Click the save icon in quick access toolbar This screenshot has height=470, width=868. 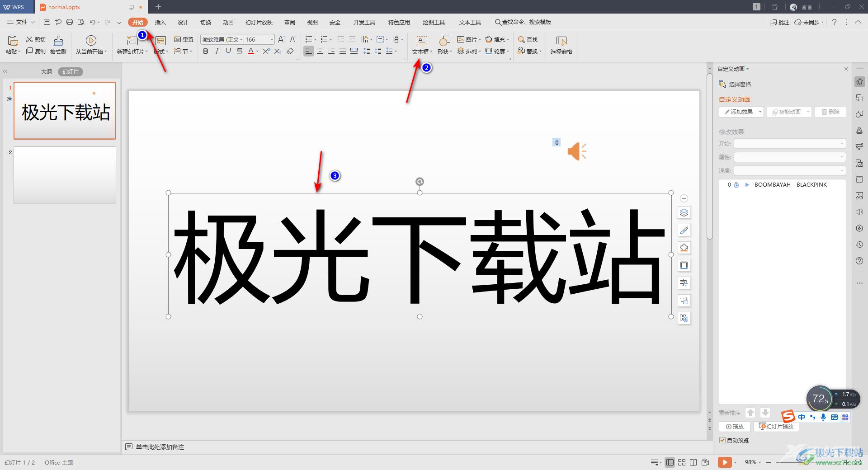47,22
